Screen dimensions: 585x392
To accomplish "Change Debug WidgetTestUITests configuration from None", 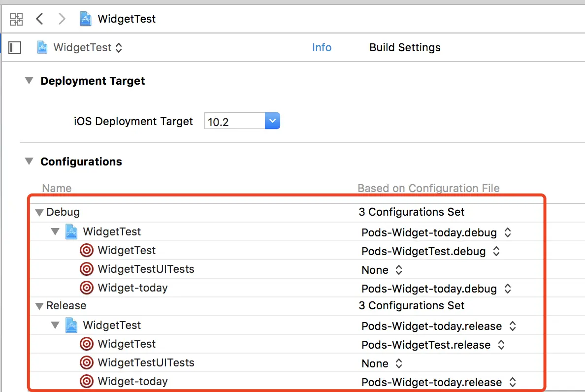I will point(383,270).
